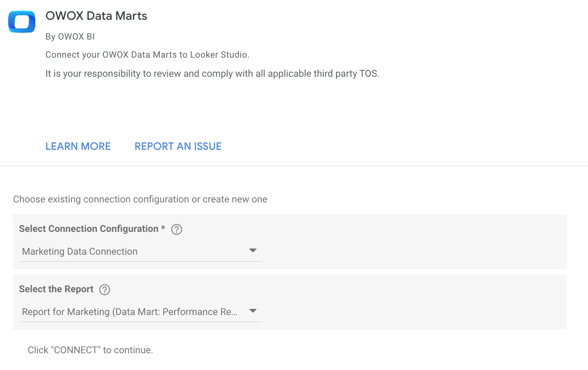The image size is (588, 370).
Task: Open the Report for Marketing dropdown
Action: click(141, 312)
